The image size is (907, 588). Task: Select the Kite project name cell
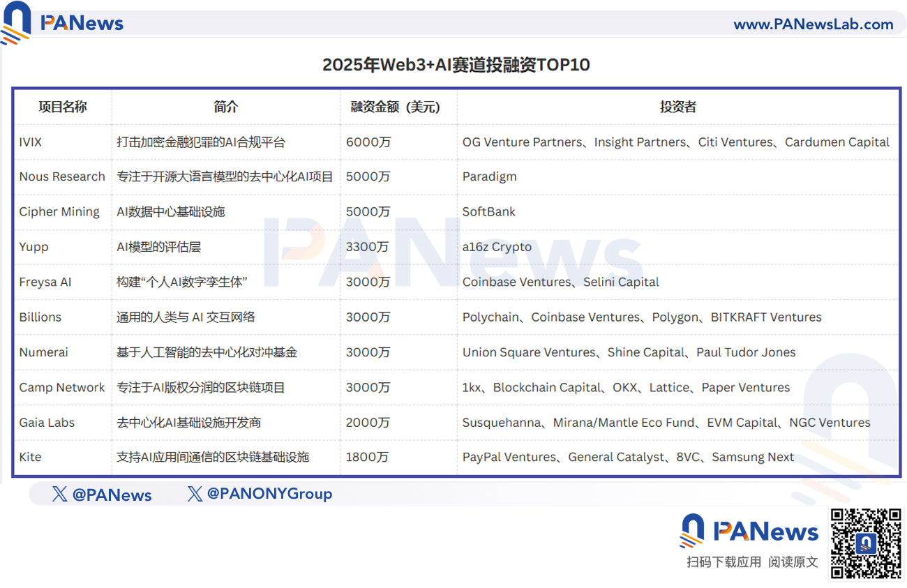point(63,458)
